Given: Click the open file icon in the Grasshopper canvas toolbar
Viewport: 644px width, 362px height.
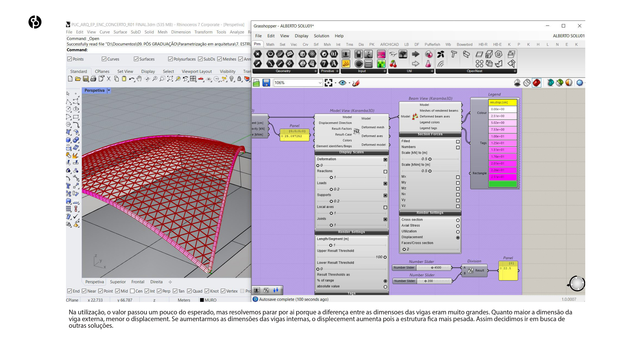Looking at the screenshot, I should [256, 83].
